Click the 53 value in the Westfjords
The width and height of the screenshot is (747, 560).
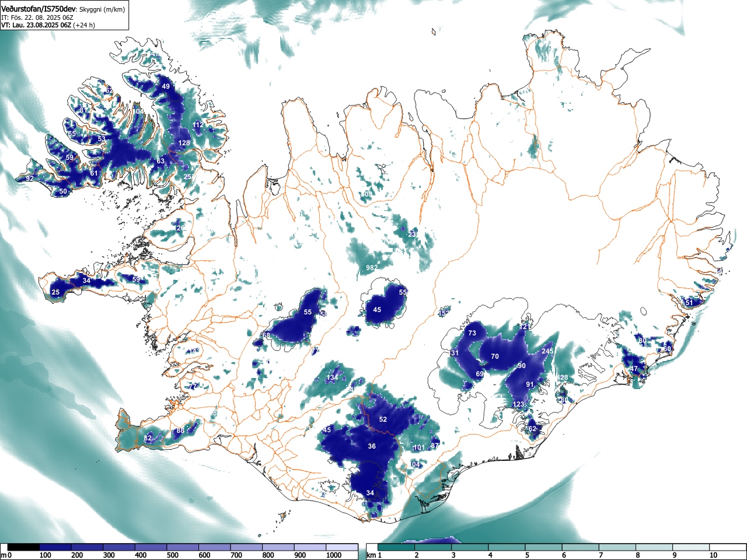click(102, 139)
